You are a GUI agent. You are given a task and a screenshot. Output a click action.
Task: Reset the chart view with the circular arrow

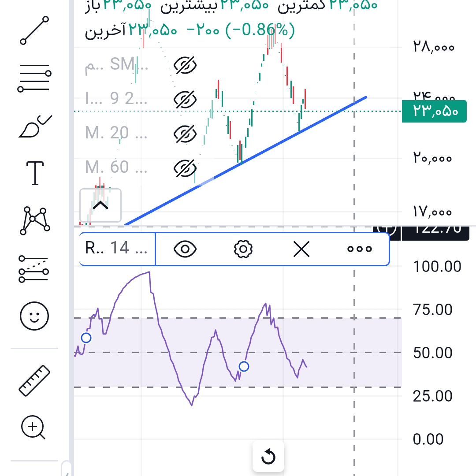[x=268, y=457]
